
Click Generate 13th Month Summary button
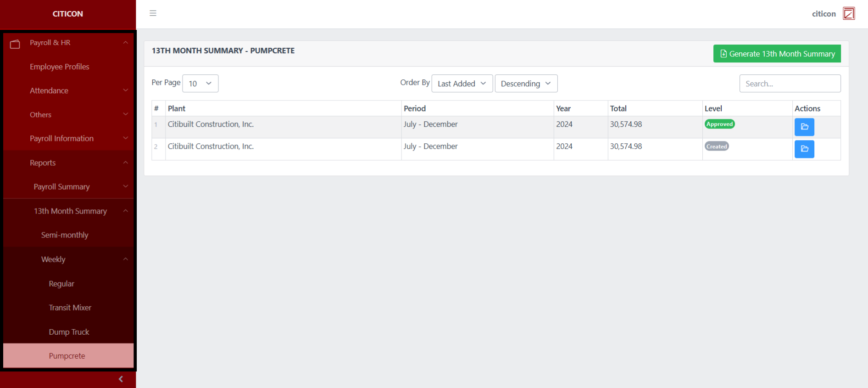pos(777,54)
